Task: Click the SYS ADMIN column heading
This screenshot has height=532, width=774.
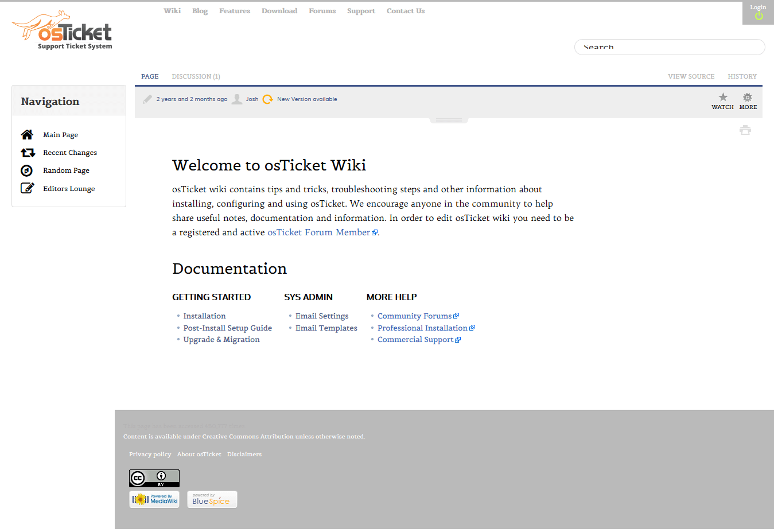Action: pos(308,297)
